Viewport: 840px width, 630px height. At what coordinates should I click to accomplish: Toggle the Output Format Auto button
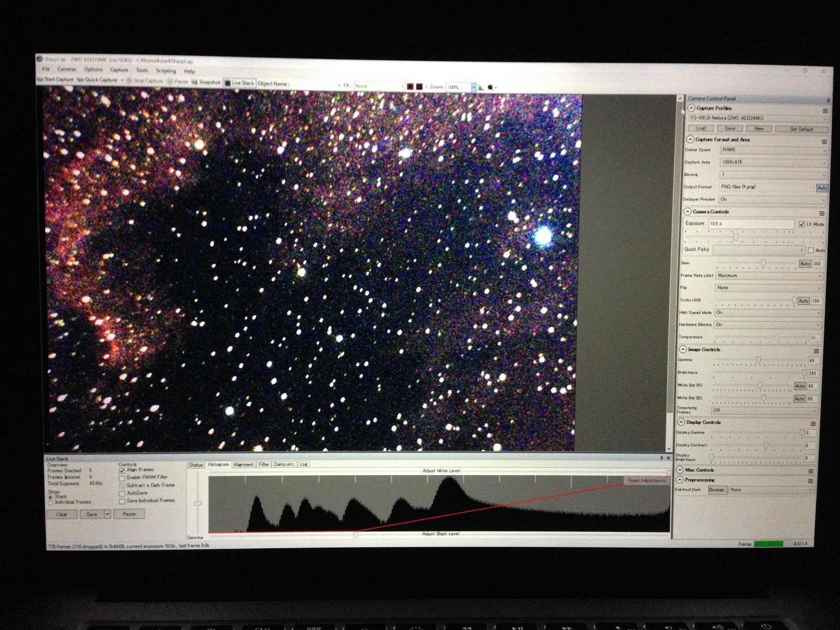822,188
